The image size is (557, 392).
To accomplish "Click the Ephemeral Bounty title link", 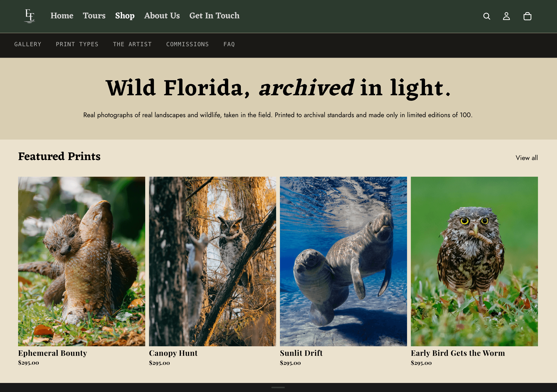I will tap(52, 353).
